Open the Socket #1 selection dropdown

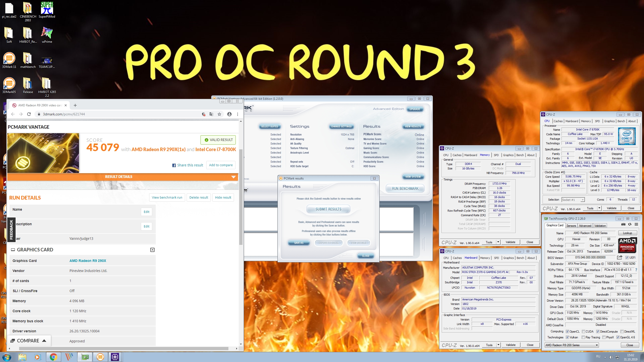[573, 200]
